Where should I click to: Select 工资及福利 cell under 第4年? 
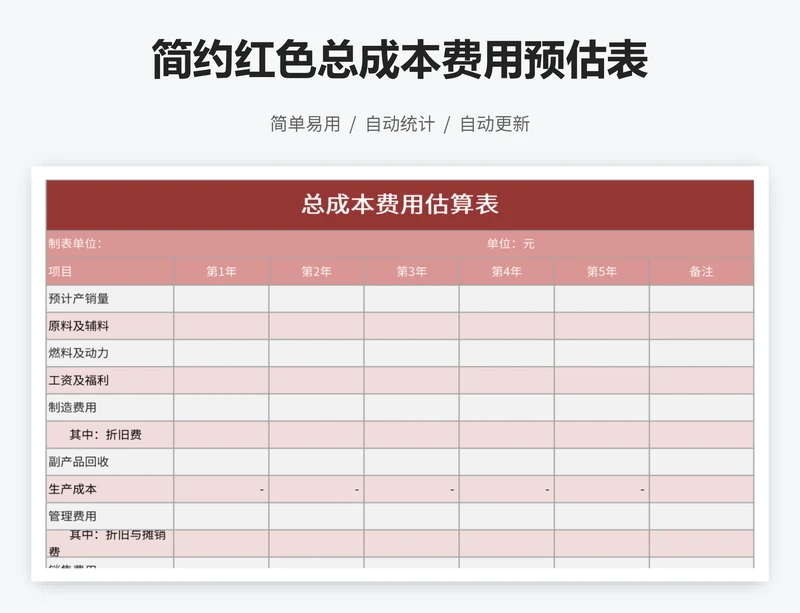click(507, 380)
